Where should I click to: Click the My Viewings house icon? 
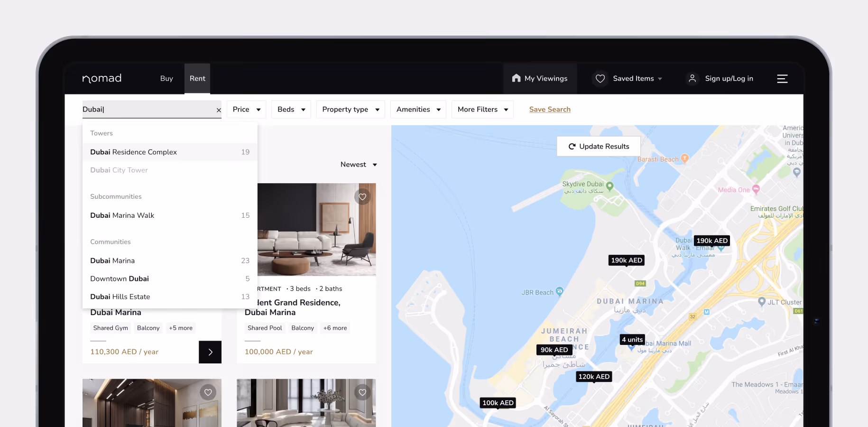coord(516,78)
